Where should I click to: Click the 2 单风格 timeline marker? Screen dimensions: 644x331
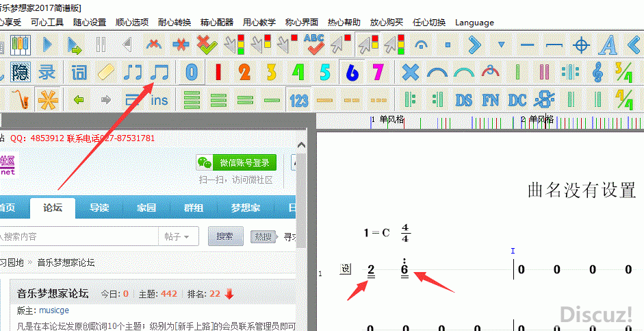click(x=537, y=120)
